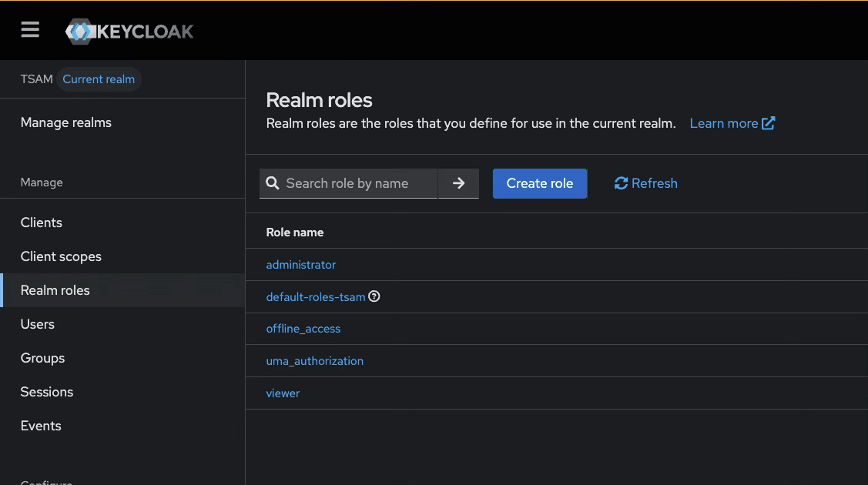View Sessions page
Screen dimensions: 868x485
click(x=47, y=392)
